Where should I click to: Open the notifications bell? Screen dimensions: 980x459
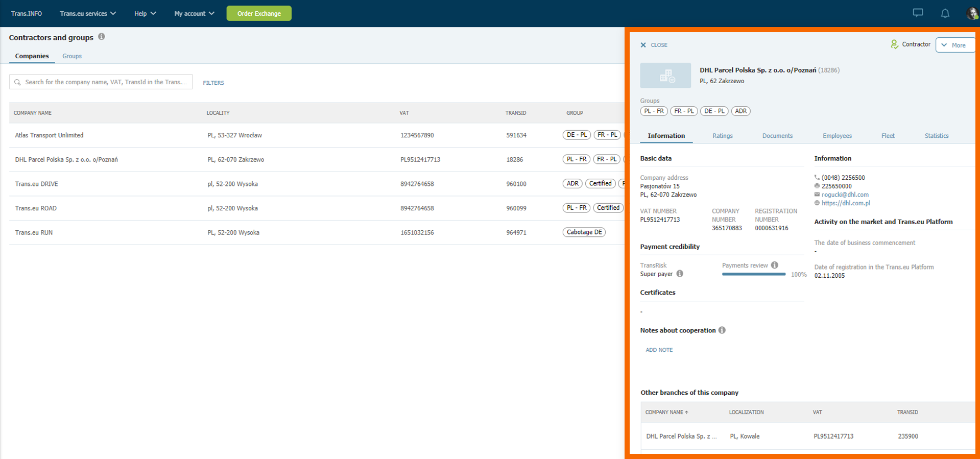[945, 13]
